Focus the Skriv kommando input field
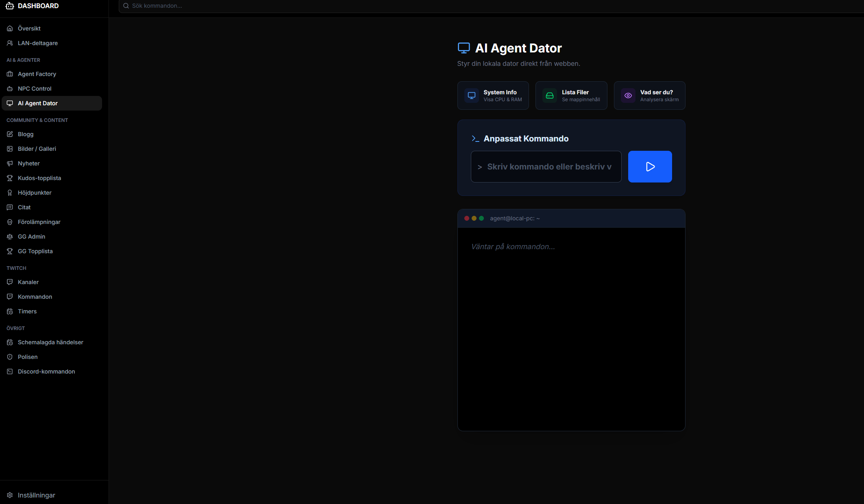Image resolution: width=864 pixels, height=504 pixels. point(546,167)
